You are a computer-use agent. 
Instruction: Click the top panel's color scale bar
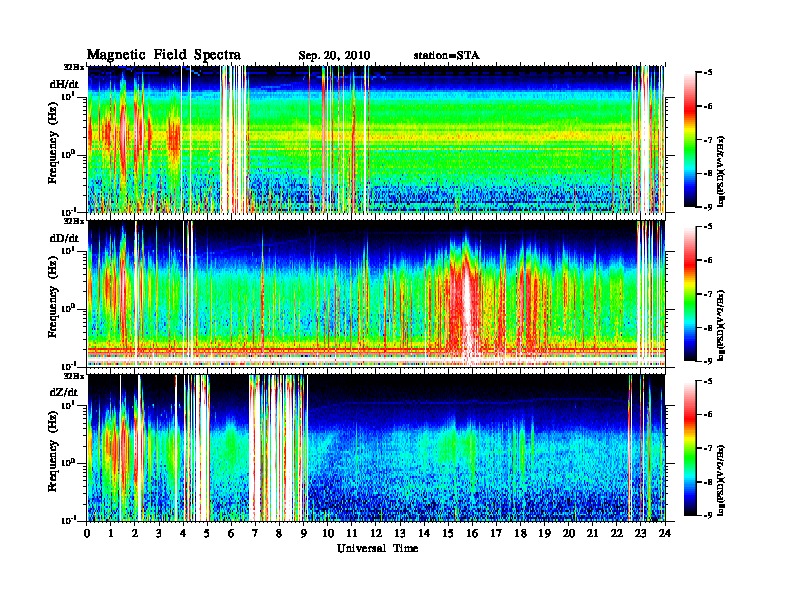[x=690, y=140]
